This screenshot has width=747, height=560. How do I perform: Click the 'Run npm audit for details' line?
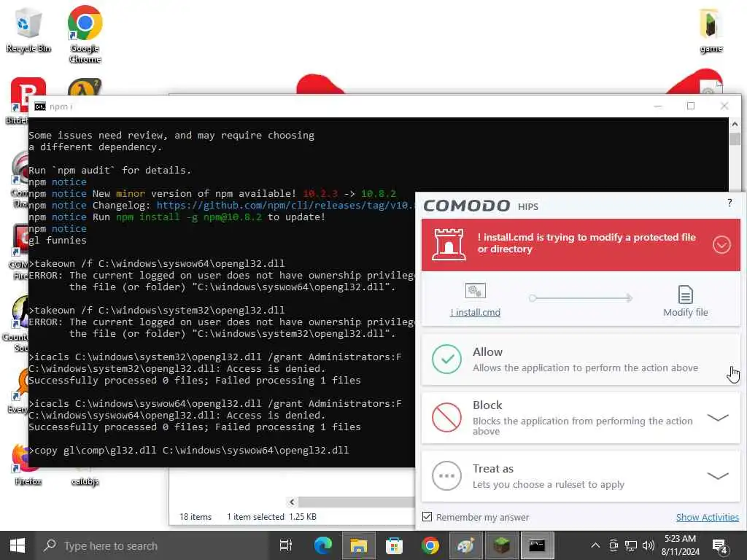[x=109, y=171]
